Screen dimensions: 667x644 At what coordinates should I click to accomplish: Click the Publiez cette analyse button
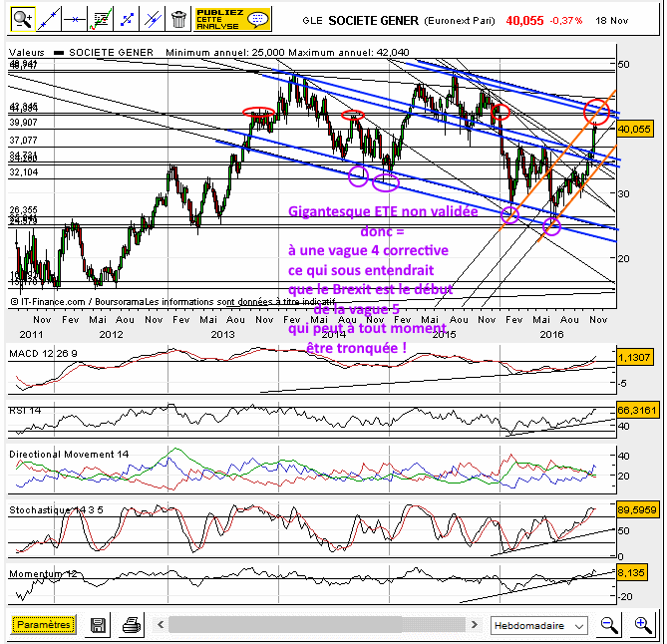[232, 19]
